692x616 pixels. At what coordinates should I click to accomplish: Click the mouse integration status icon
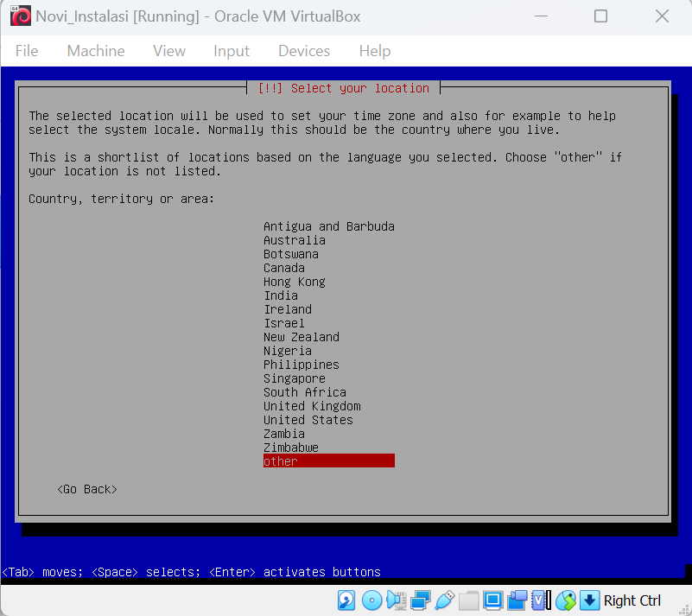tap(566, 600)
